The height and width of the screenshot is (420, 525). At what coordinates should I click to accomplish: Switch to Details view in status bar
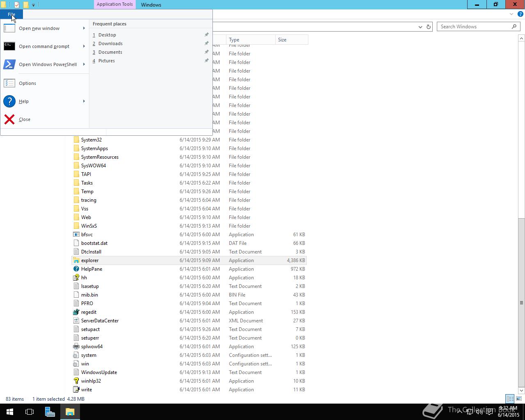pyautogui.click(x=510, y=399)
